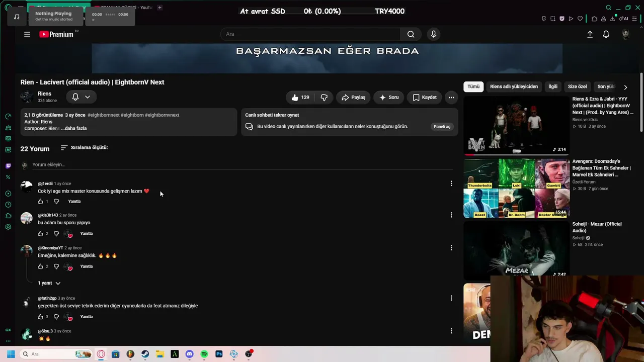Viewport: 644px width, 362px height.
Task: Open Discord from the taskbar
Action: [x=189, y=354]
